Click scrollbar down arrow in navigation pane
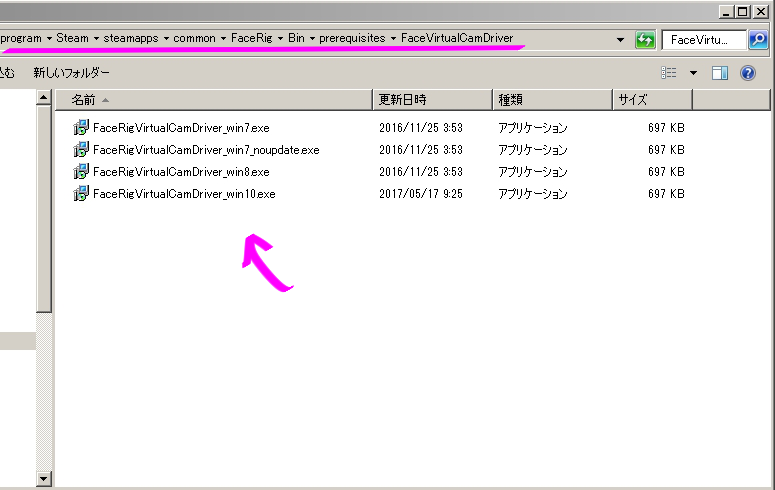 coord(43,479)
